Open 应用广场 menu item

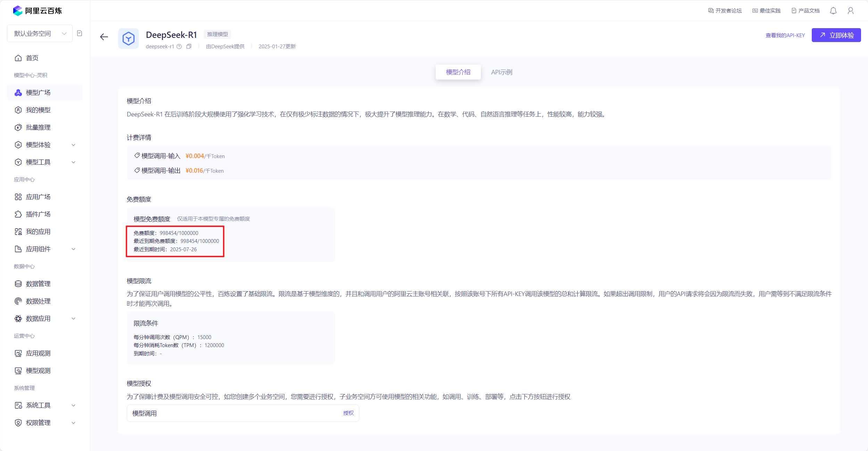[45, 197]
